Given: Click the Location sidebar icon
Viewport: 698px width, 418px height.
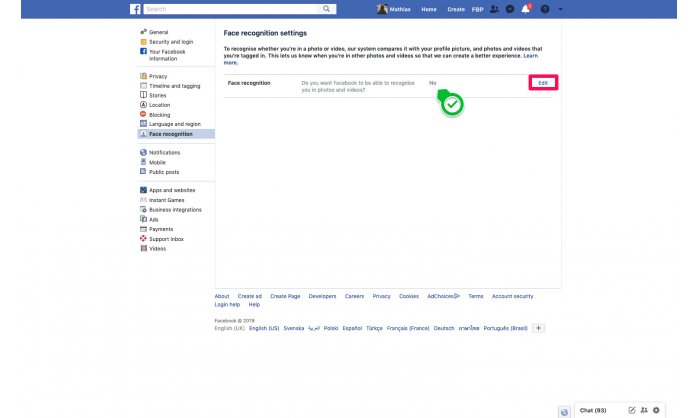Looking at the screenshot, I should point(143,105).
